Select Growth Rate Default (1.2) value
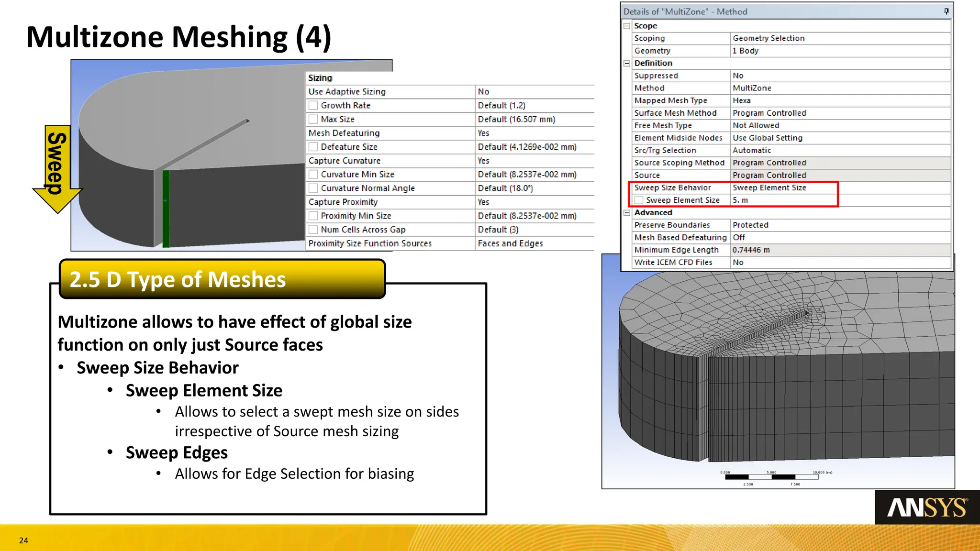This screenshot has height=551, width=980. [x=535, y=106]
